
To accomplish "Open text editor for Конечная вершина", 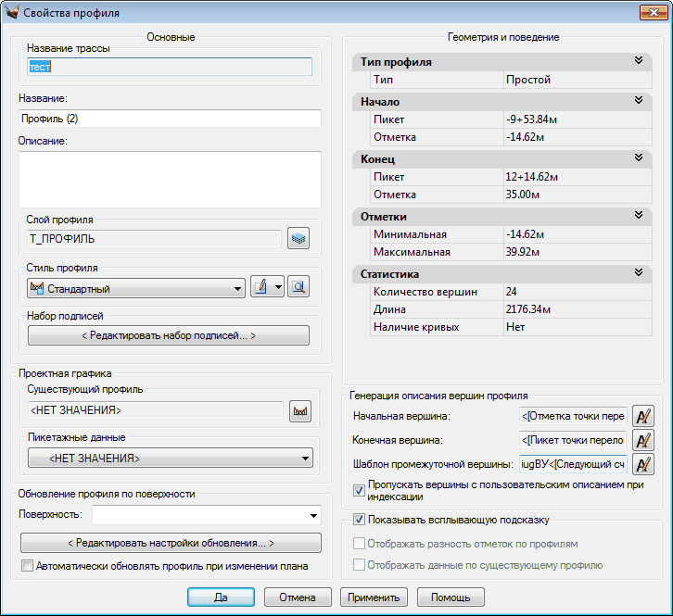I will click(642, 440).
